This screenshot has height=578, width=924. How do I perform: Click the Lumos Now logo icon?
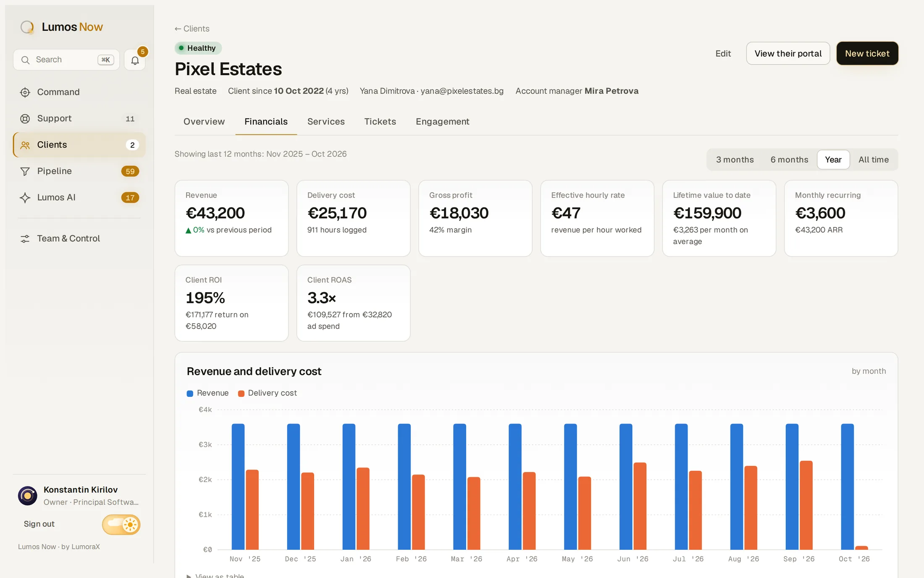27,27
